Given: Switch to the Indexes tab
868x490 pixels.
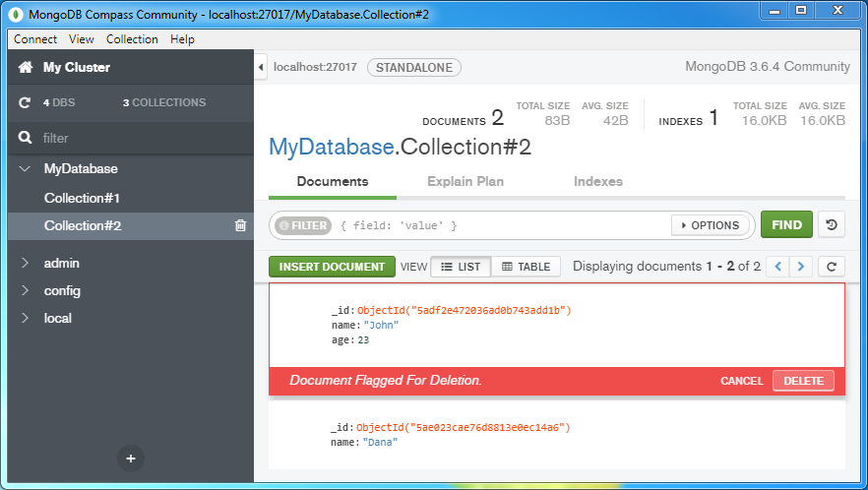Looking at the screenshot, I should pyautogui.click(x=598, y=182).
